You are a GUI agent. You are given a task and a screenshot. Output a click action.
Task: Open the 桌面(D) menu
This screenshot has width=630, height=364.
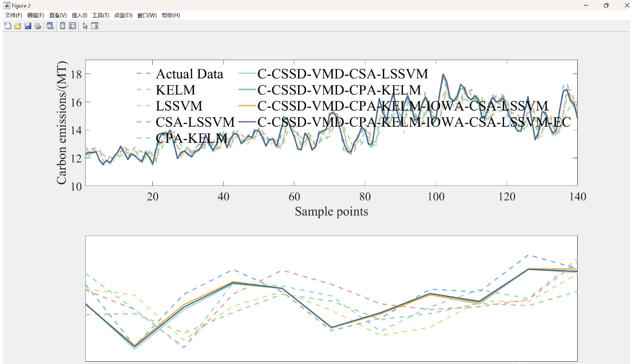[123, 15]
